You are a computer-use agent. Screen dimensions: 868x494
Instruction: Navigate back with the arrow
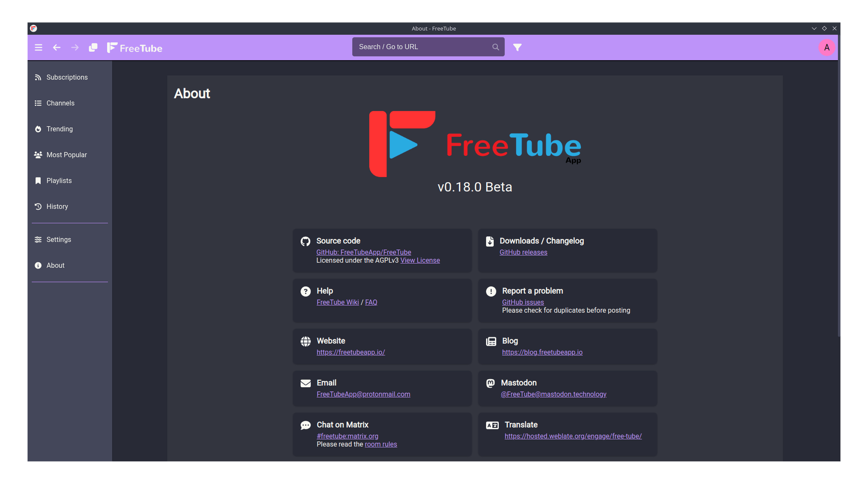pyautogui.click(x=57, y=47)
